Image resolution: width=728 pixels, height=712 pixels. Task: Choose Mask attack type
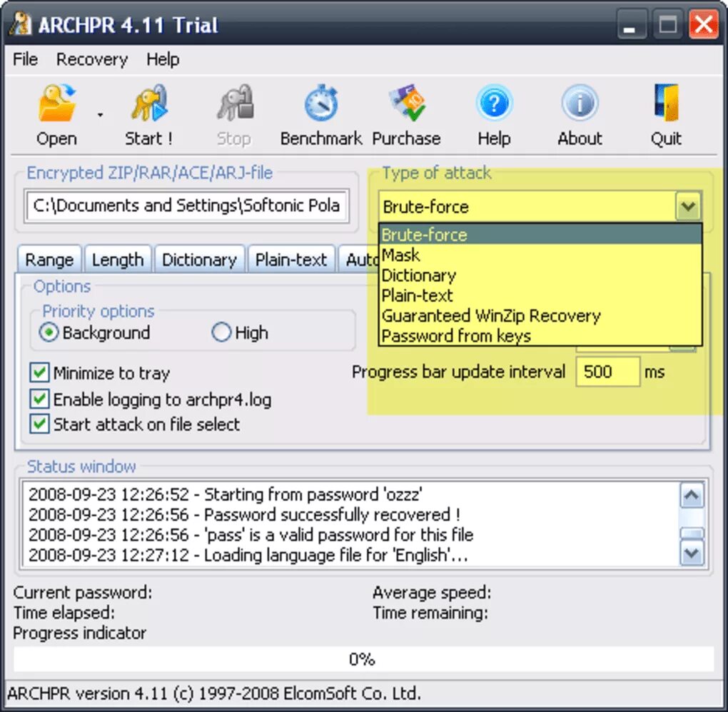coord(540,255)
